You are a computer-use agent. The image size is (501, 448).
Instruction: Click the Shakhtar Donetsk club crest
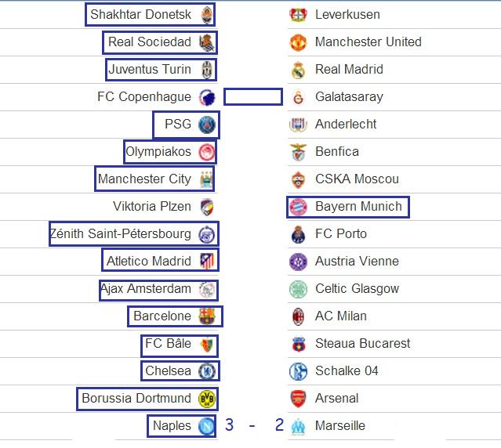tap(207, 15)
